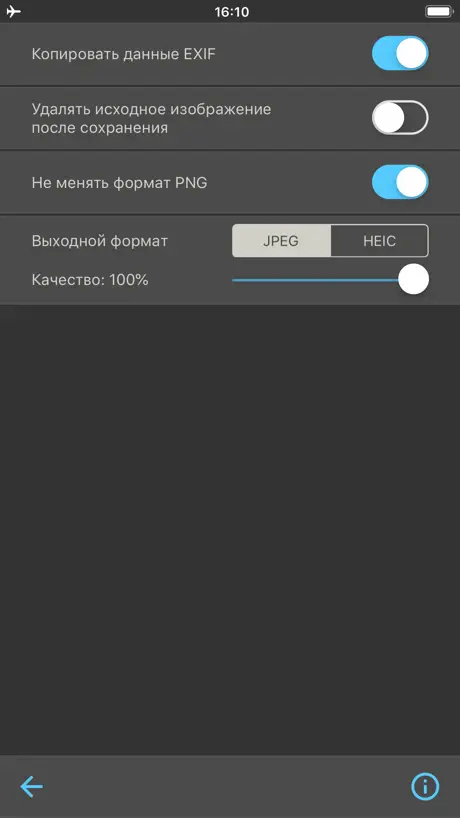Tap the blue back arrow icon
The image size is (460, 818).
(31, 786)
